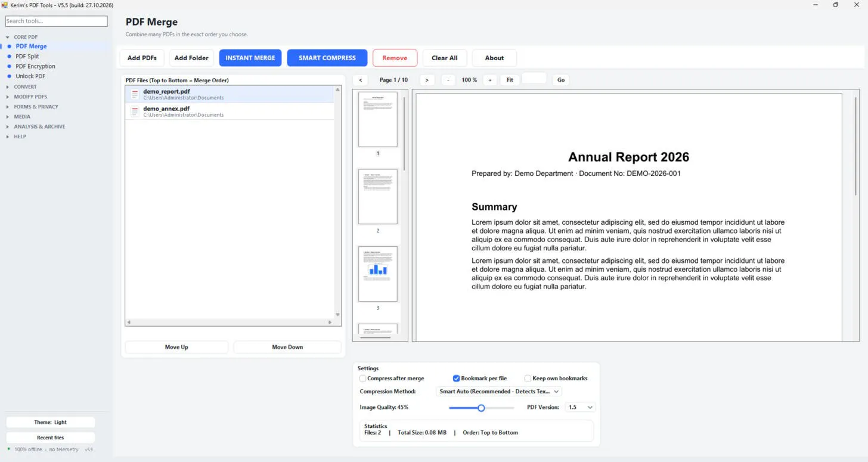Open the Compression Method dropdown
This screenshot has height=462, width=868.
[x=500, y=392]
